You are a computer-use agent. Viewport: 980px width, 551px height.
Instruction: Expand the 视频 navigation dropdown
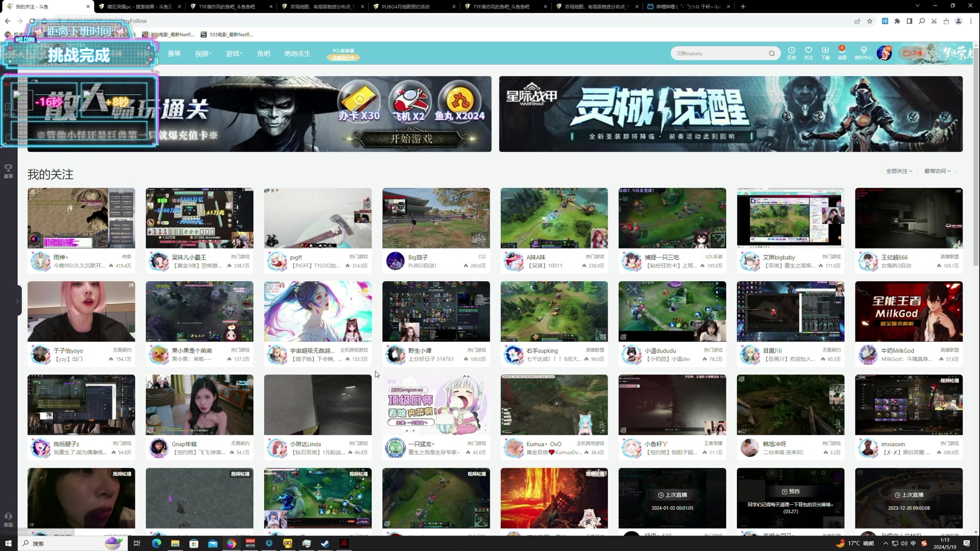tap(203, 54)
